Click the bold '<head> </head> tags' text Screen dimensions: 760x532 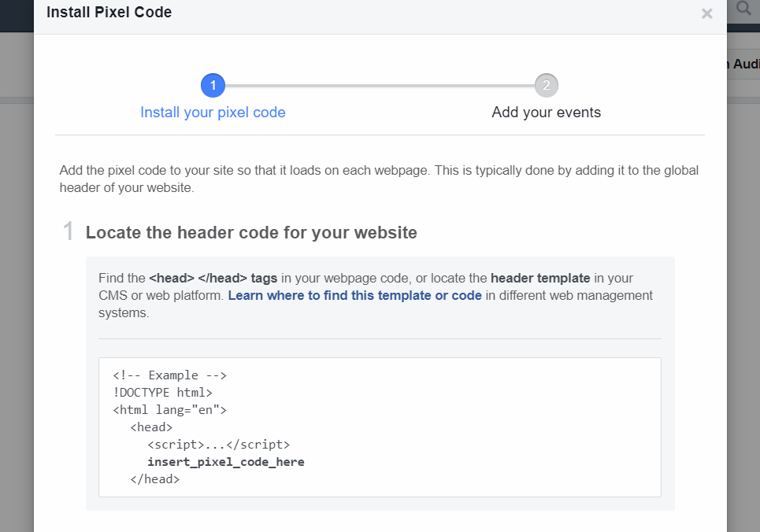point(213,278)
